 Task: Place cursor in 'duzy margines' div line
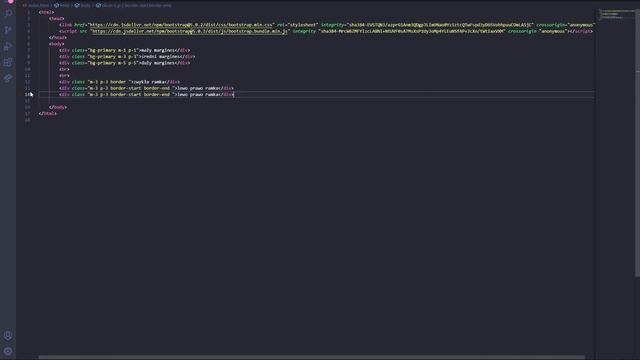pyautogui.click(x=124, y=63)
